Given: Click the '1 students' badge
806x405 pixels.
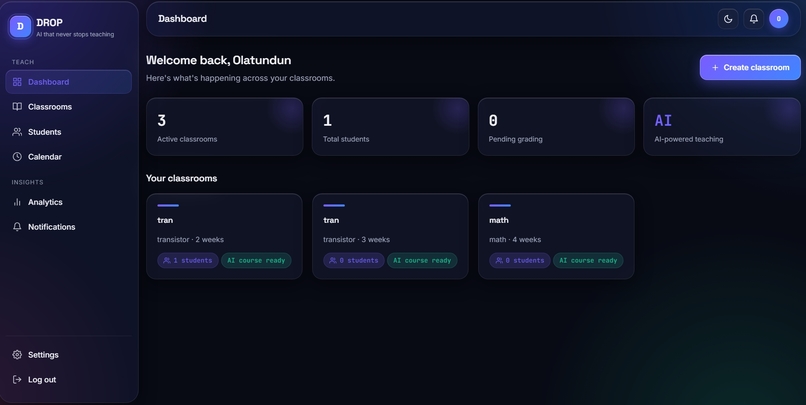Looking at the screenshot, I should coord(188,261).
